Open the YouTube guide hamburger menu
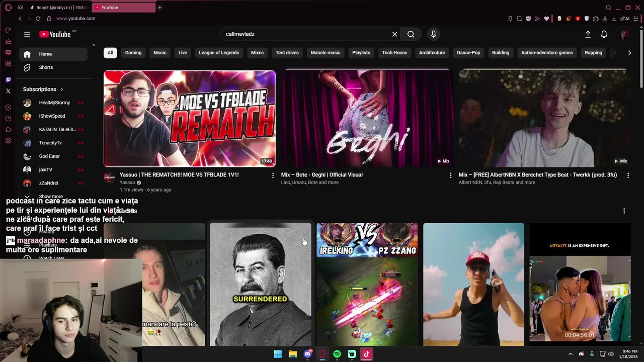644x362 pixels. (27, 34)
